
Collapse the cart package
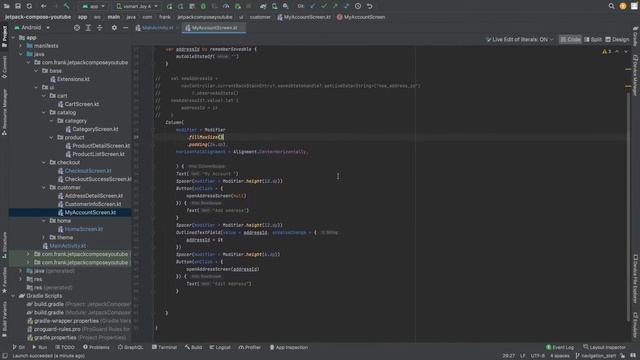point(44,96)
